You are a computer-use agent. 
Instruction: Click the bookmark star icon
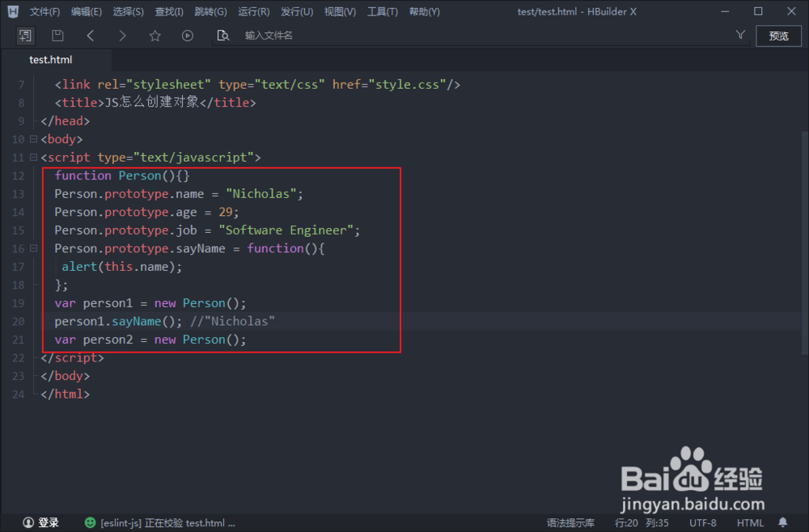click(155, 36)
